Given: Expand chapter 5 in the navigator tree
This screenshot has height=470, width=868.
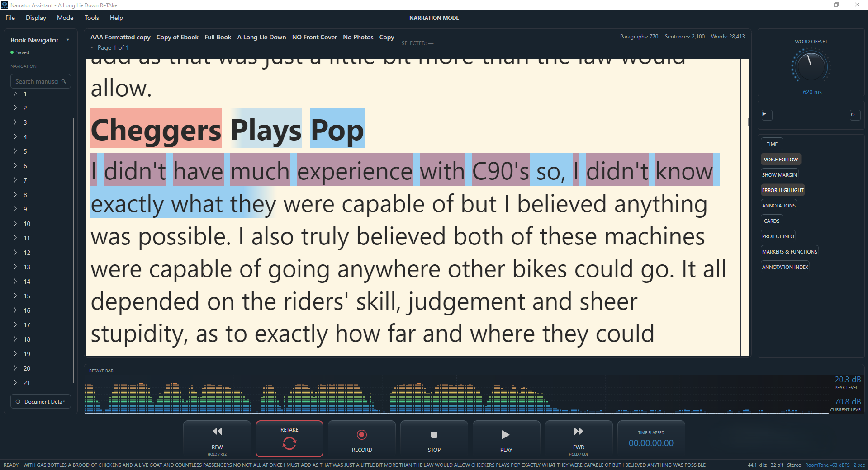Looking at the screenshot, I should [x=15, y=151].
